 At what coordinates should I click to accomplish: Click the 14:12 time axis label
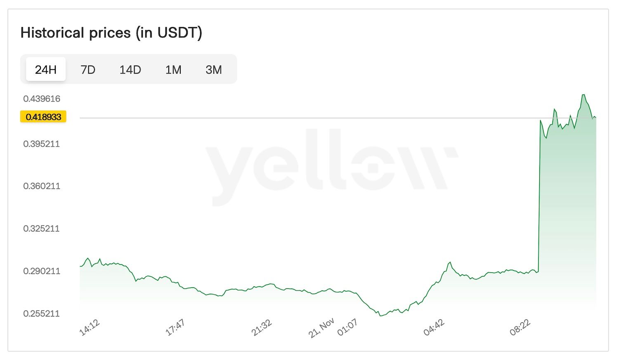tap(89, 328)
